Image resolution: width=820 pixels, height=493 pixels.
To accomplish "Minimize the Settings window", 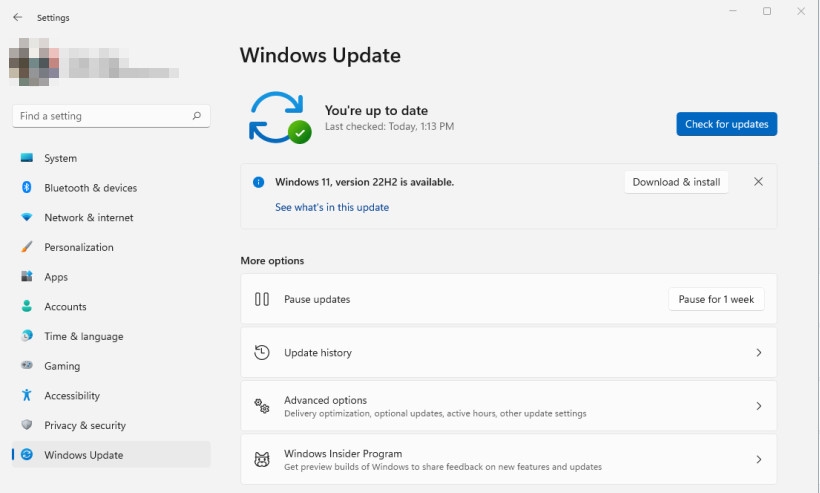I will [733, 11].
